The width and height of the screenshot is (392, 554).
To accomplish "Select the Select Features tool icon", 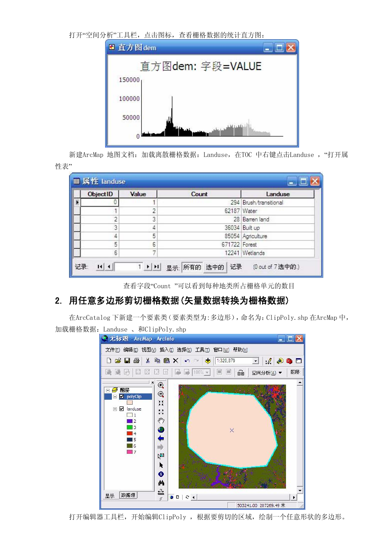I will point(161,456).
